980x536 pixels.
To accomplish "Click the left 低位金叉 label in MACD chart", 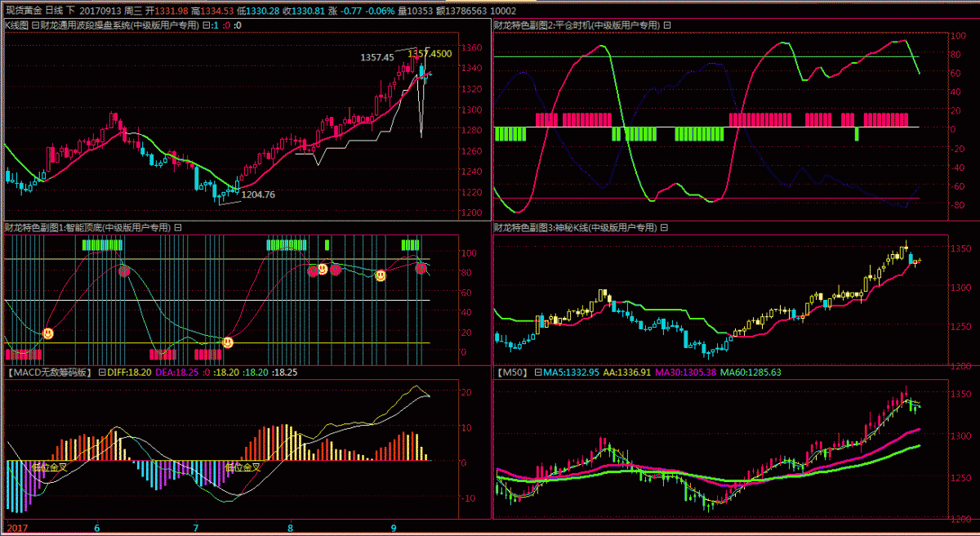I will [51, 467].
